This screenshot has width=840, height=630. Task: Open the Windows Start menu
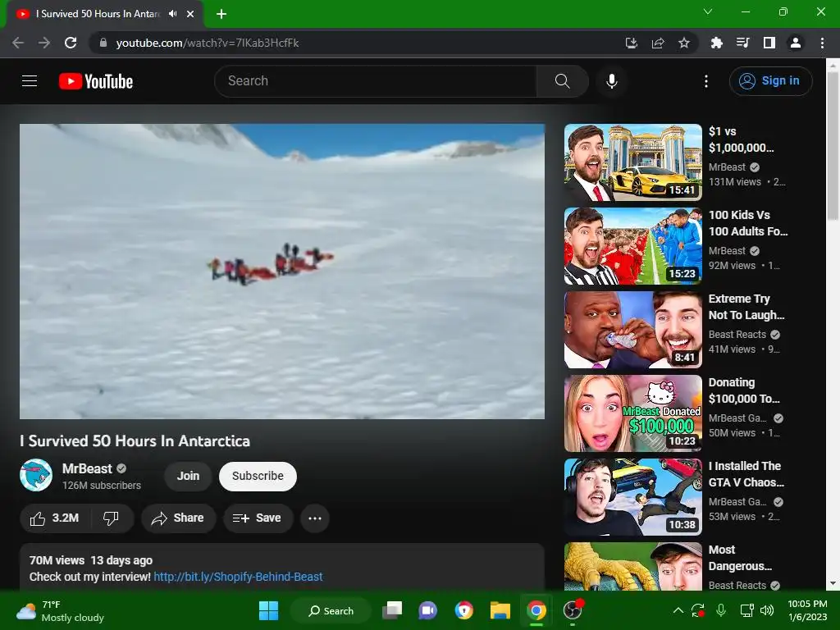268,610
